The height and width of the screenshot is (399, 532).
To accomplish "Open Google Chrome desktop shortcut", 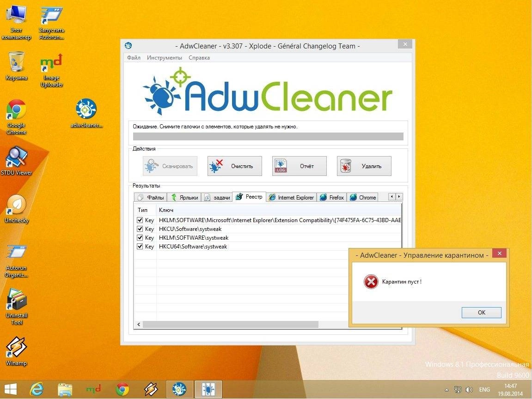I will (16, 117).
